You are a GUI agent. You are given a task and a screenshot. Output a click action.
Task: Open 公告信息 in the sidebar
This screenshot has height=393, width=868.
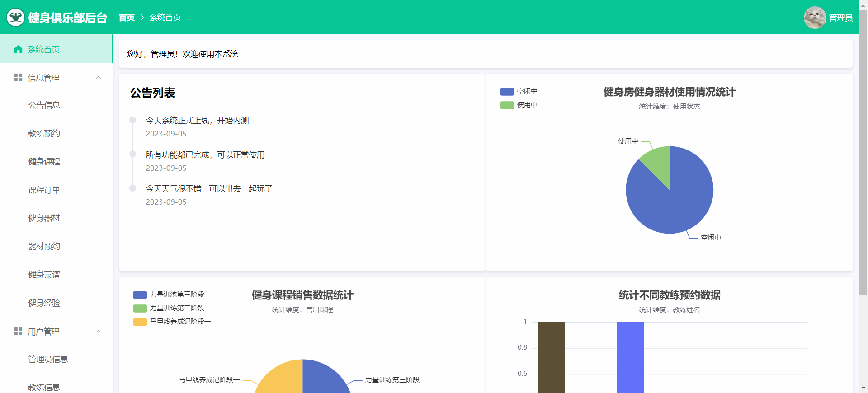coord(56,105)
